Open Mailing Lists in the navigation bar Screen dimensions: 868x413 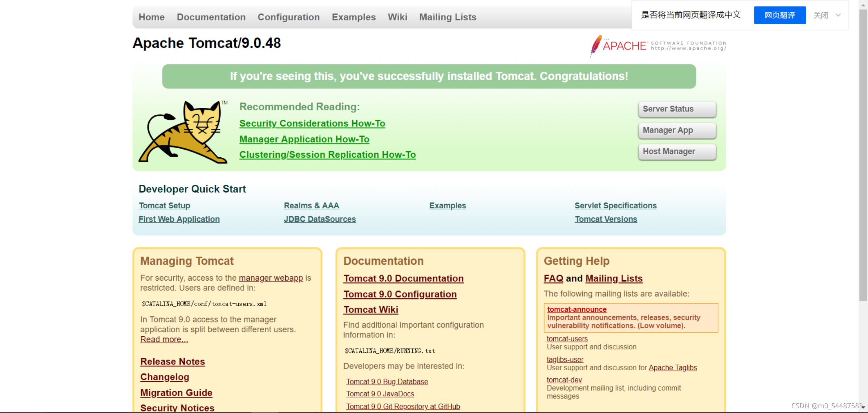pyautogui.click(x=447, y=17)
